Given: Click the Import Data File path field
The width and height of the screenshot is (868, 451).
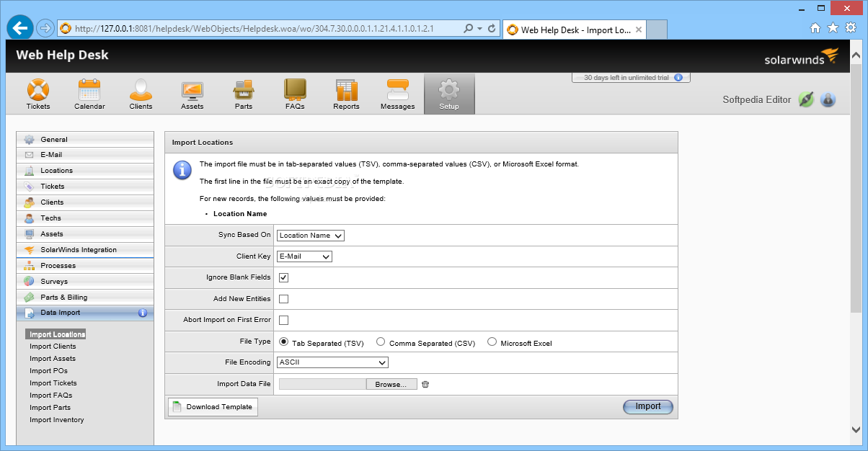Looking at the screenshot, I should tap(322, 384).
